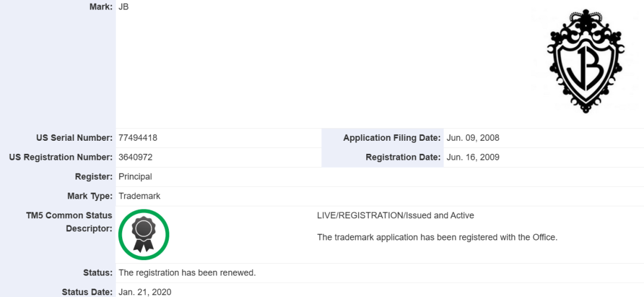The height and width of the screenshot is (297, 644).
Task: Select the "Application Filing Date:" label
Action: coord(392,138)
